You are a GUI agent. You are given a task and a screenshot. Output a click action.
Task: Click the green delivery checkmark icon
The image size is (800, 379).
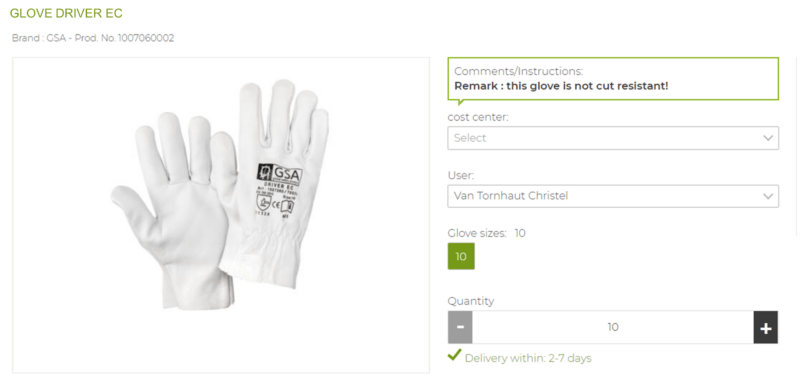[454, 356]
